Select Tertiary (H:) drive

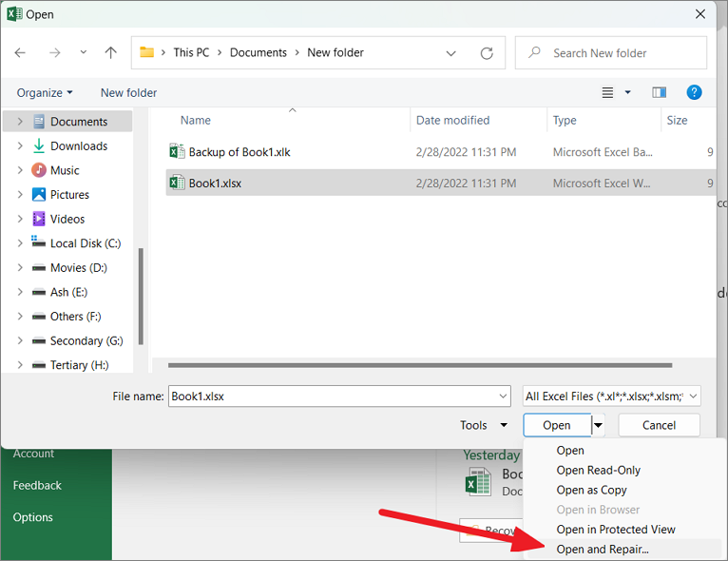[x=80, y=365]
